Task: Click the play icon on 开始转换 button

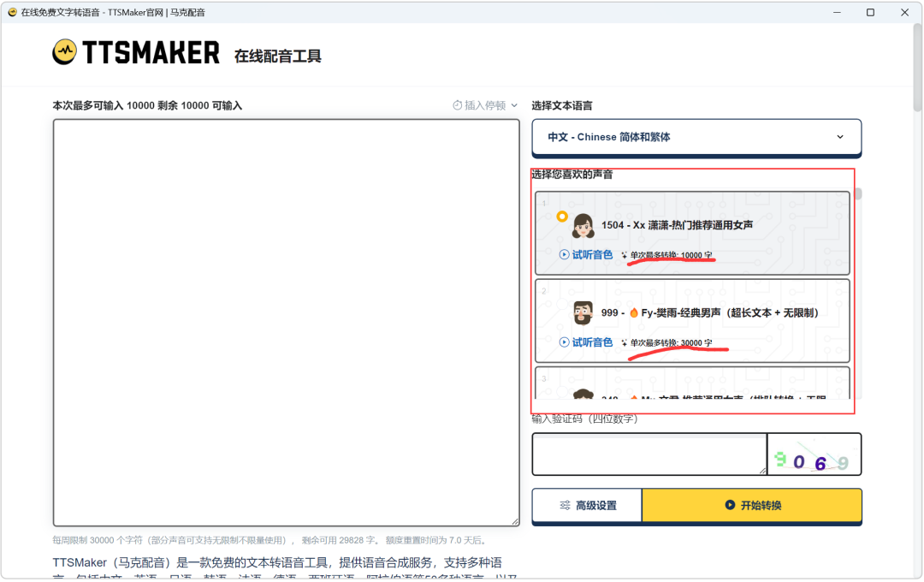Action: click(730, 505)
